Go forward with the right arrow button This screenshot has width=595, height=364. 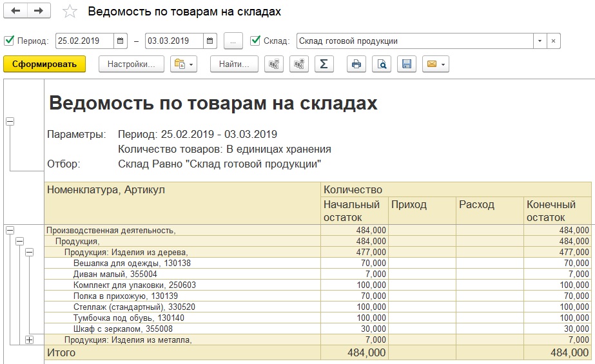tap(39, 10)
